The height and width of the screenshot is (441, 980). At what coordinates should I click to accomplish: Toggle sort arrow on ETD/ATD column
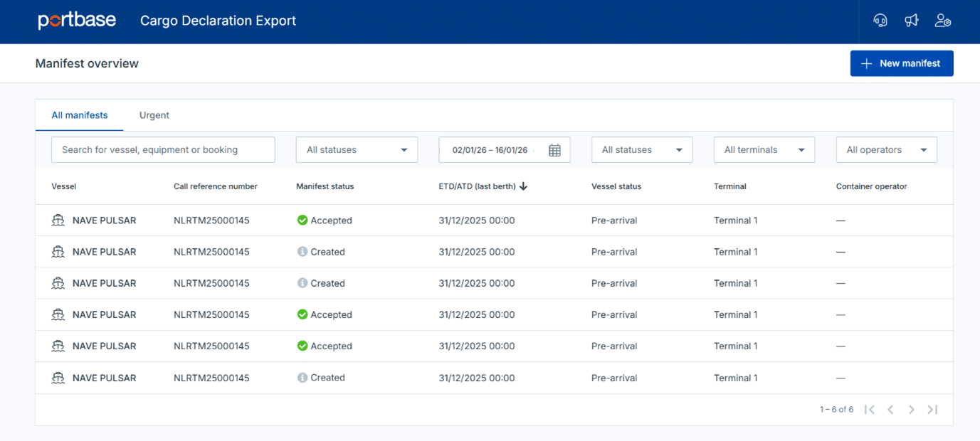[x=524, y=186]
